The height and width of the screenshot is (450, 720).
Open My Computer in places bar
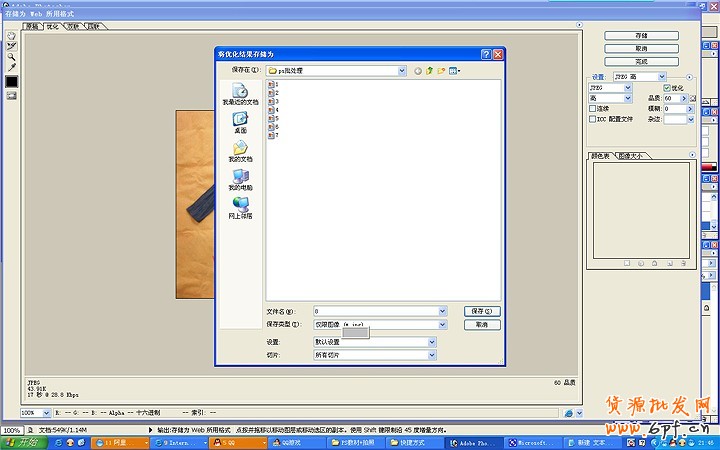click(240, 179)
